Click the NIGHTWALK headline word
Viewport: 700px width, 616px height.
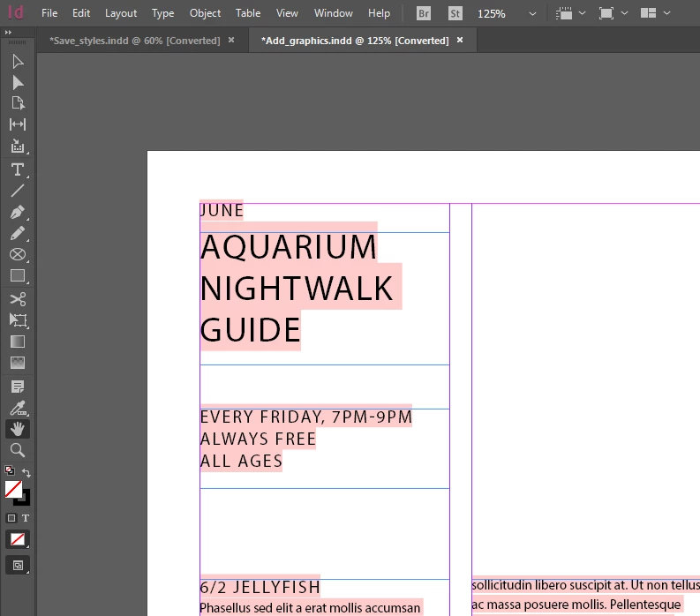pyautogui.click(x=297, y=289)
